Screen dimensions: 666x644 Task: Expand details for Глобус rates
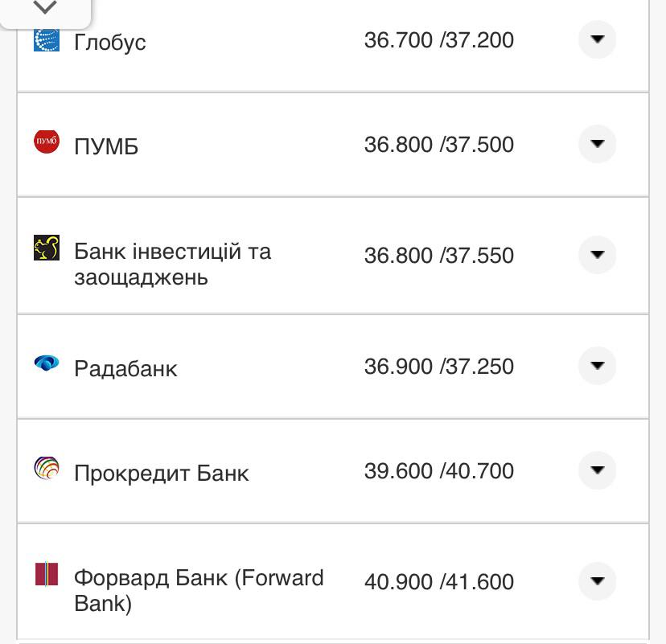[x=597, y=39]
